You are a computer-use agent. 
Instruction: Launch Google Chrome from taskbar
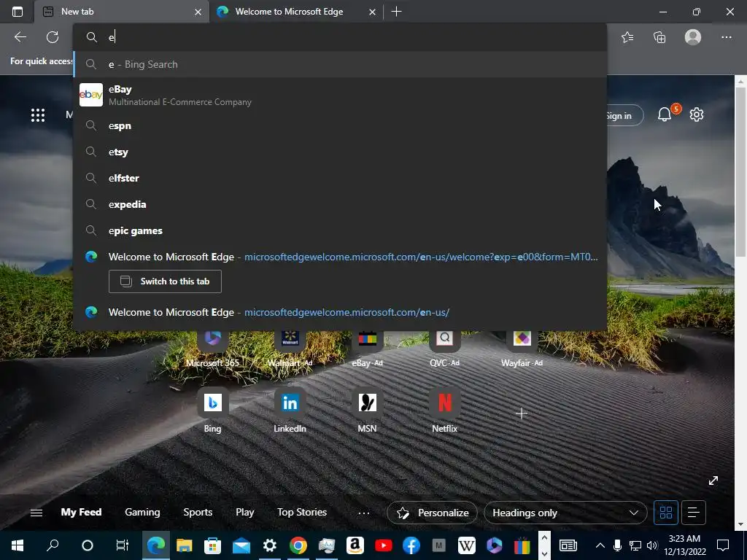tap(298, 545)
